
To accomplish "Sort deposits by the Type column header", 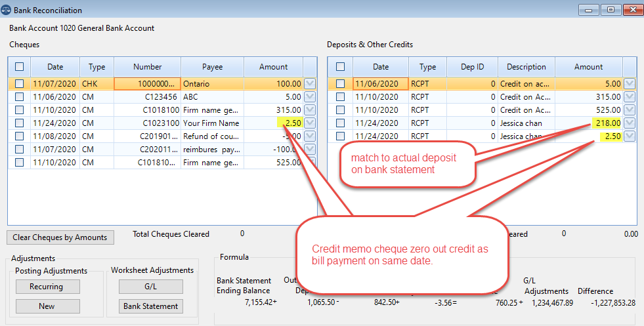I will pos(427,67).
